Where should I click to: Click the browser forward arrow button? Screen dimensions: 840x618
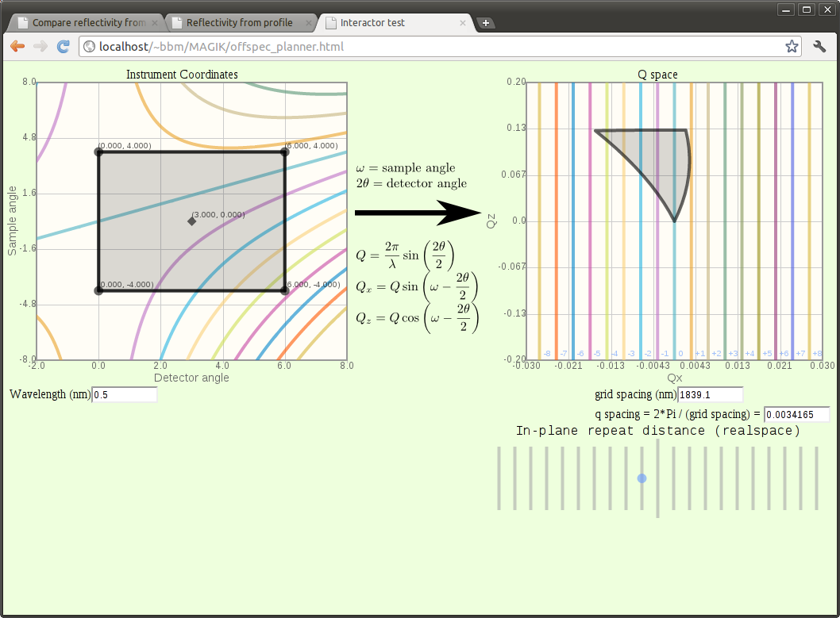[x=40, y=47]
